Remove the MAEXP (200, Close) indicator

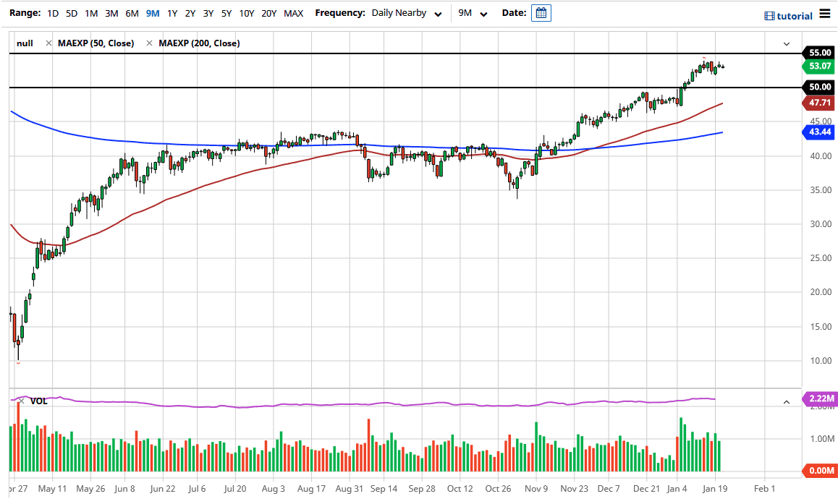coord(150,43)
